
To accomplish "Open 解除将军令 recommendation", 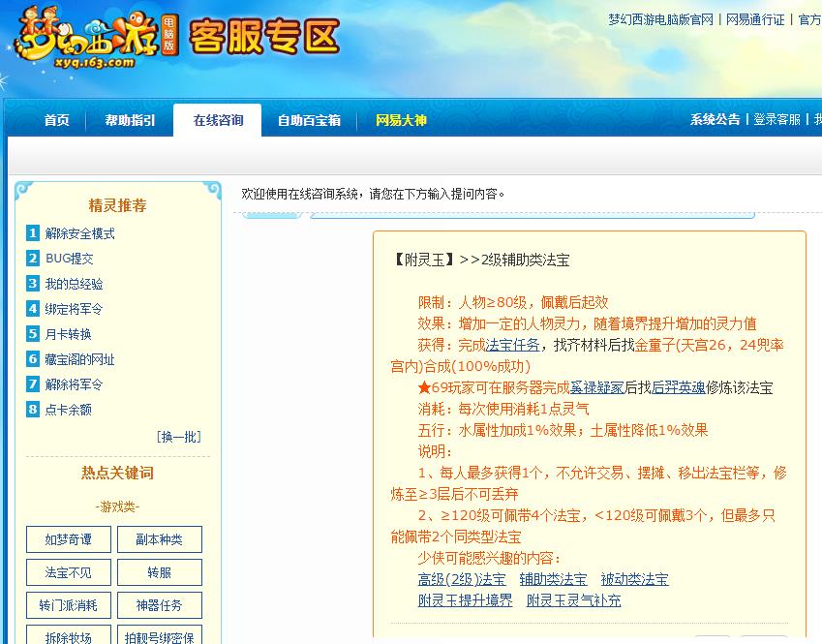I will tap(74, 384).
